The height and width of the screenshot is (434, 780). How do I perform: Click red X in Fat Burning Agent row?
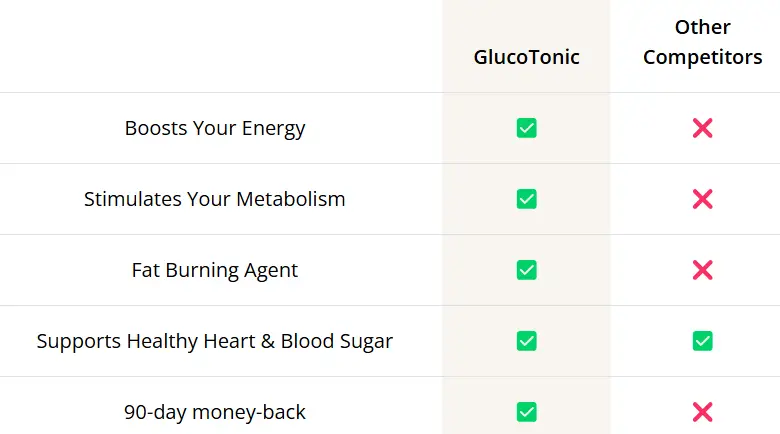pos(702,270)
